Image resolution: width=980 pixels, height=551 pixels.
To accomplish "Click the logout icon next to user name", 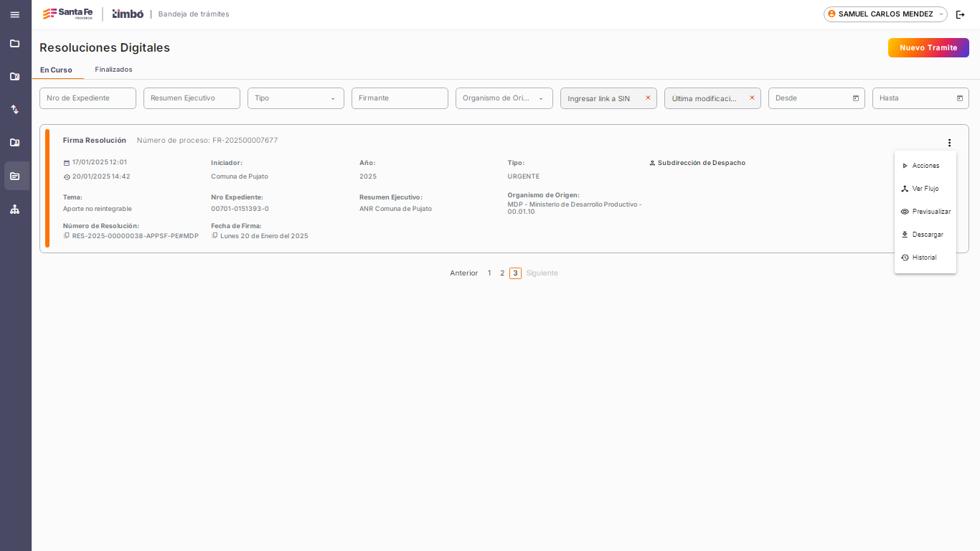I will click(x=960, y=14).
